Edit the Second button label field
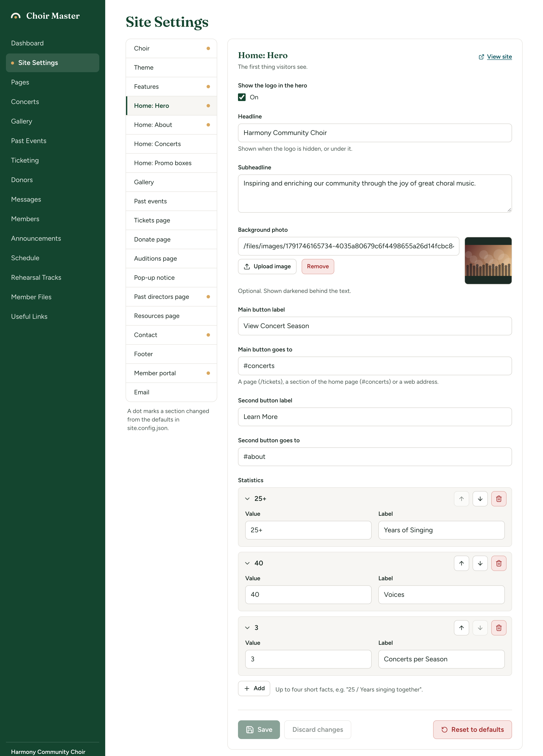 [x=375, y=417]
